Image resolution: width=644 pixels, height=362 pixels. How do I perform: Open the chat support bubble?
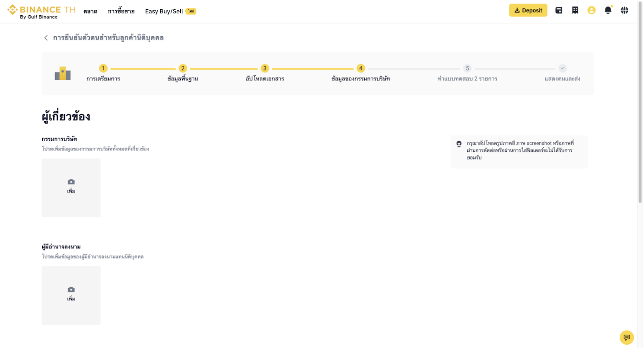tap(626, 337)
